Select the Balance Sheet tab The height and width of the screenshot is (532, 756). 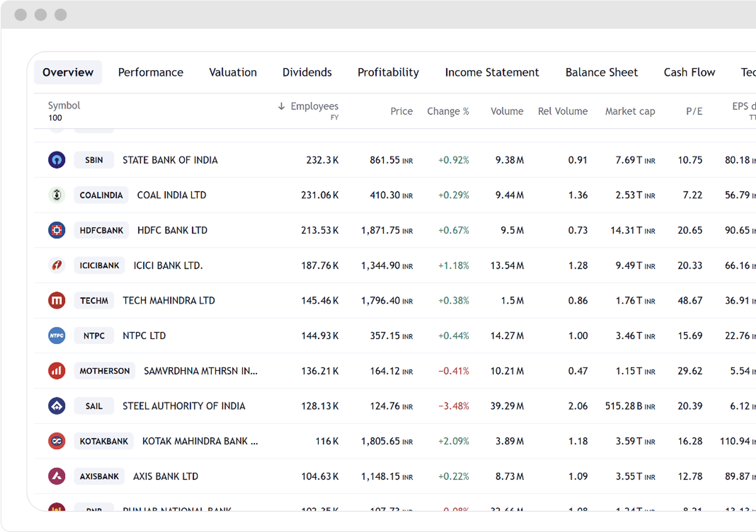click(601, 72)
